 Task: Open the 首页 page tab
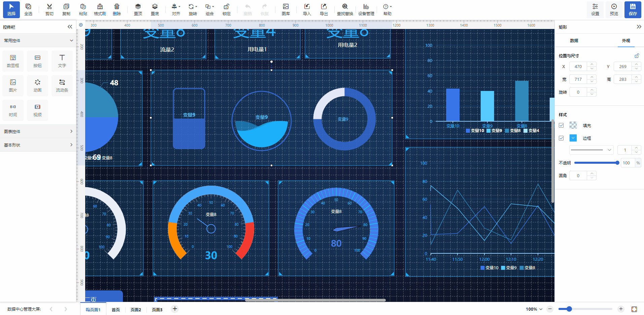tap(116, 310)
